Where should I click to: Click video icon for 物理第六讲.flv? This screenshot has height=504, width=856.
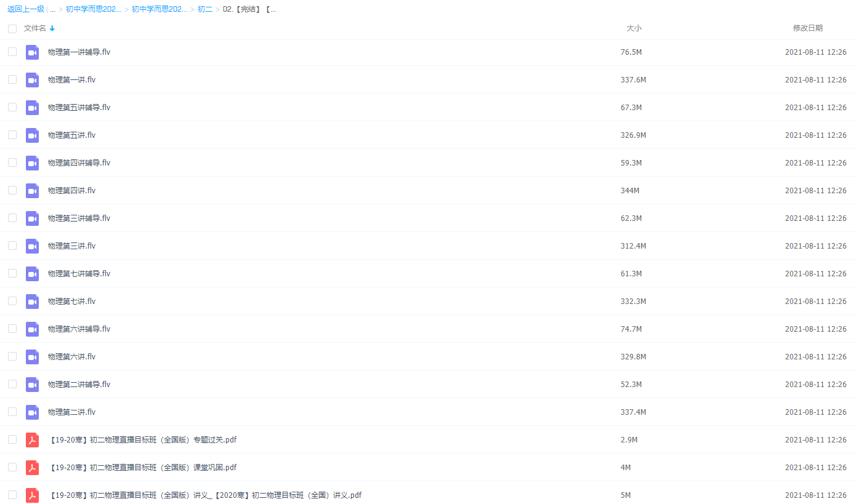click(32, 357)
